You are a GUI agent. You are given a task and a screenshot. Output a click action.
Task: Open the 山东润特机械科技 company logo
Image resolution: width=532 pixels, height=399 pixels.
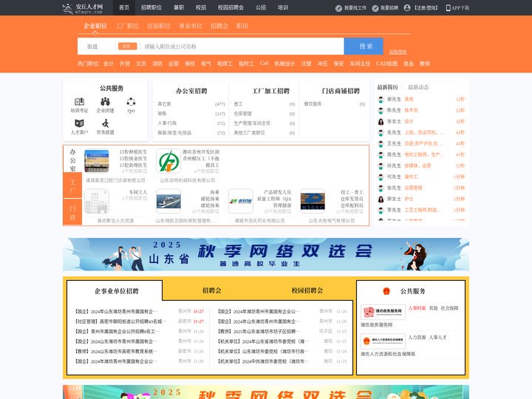[x=168, y=162]
